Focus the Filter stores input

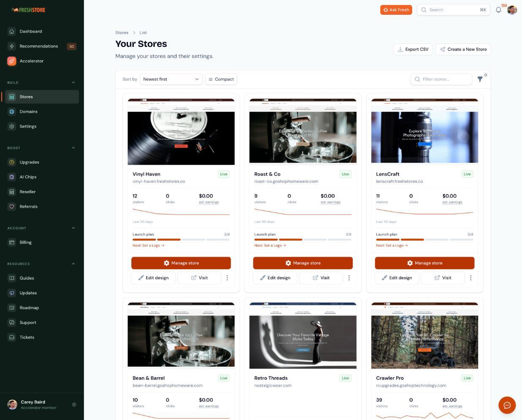(441, 79)
